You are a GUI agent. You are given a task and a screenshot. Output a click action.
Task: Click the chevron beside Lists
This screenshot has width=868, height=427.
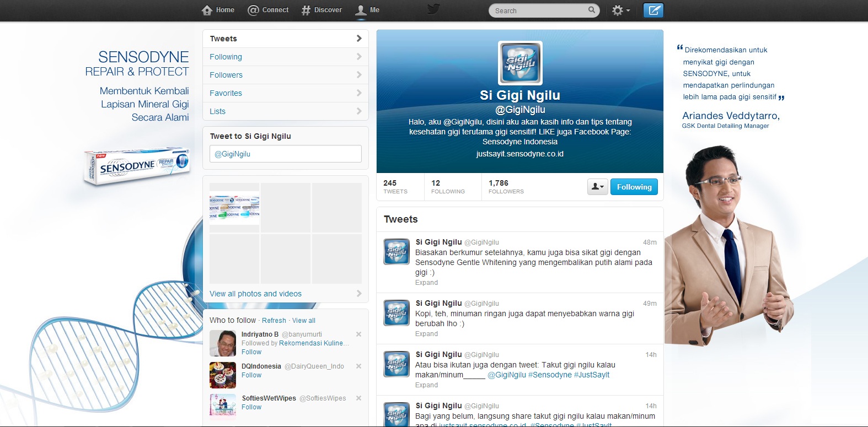click(359, 111)
